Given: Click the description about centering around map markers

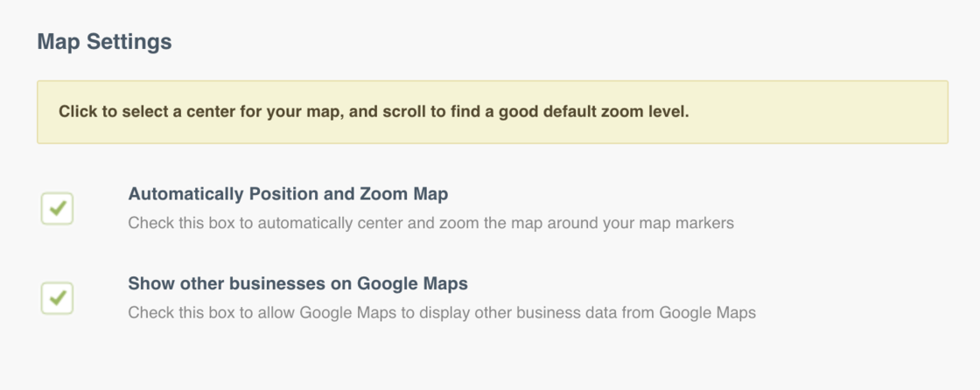Looking at the screenshot, I should tap(430, 223).
